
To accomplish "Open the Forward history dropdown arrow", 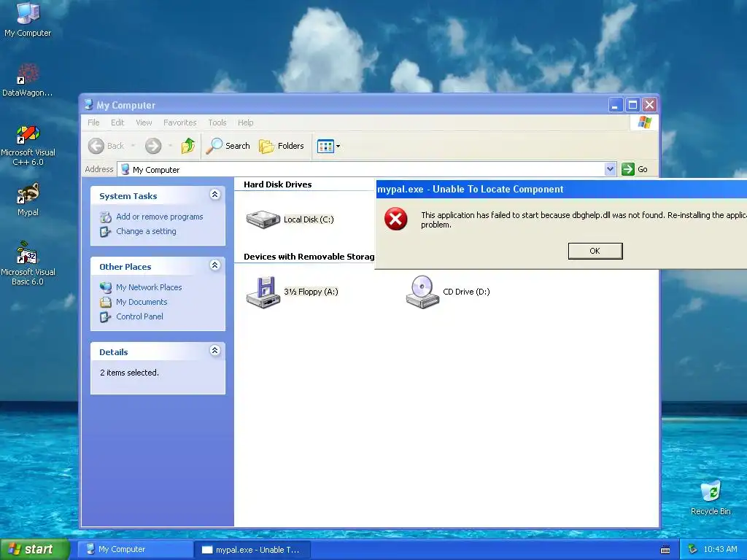I will coord(170,146).
